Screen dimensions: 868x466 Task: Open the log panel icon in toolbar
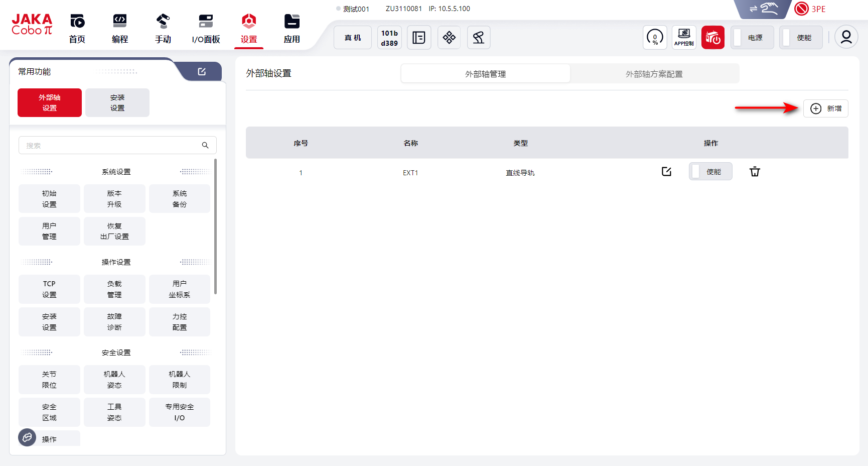419,37
